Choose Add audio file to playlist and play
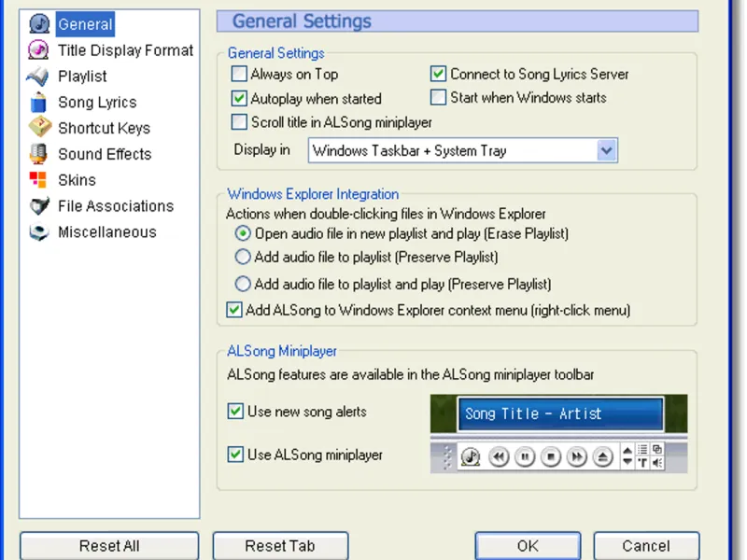 tap(243, 285)
